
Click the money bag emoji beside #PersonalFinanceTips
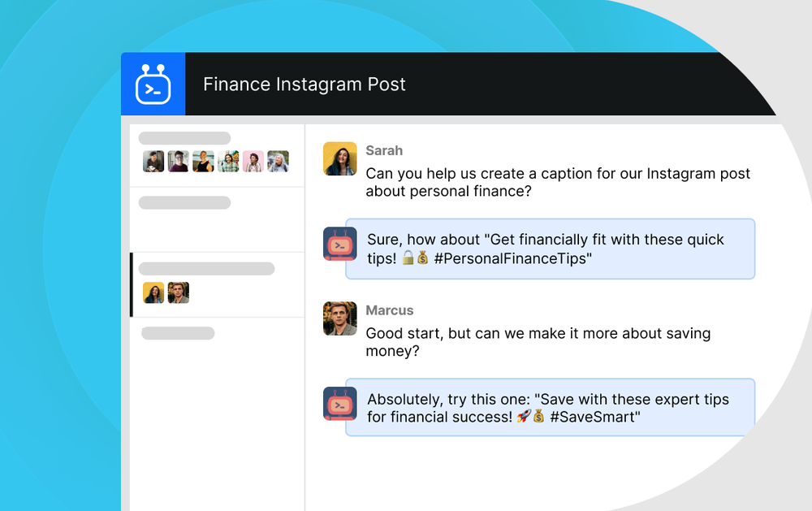(x=422, y=258)
